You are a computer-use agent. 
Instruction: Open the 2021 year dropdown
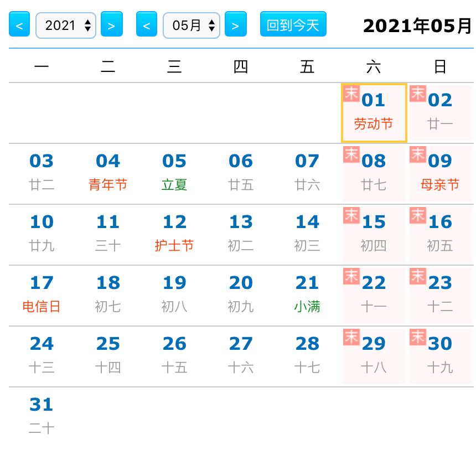pos(66,25)
